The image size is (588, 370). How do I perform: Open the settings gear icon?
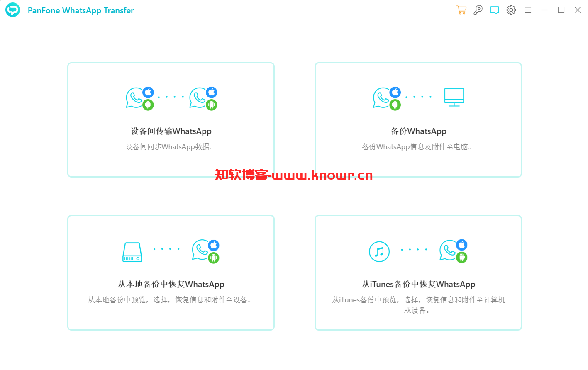pyautogui.click(x=511, y=10)
